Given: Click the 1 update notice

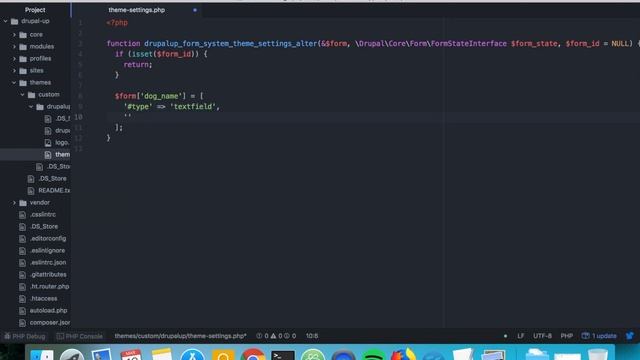Looking at the screenshot, I should 599,336.
